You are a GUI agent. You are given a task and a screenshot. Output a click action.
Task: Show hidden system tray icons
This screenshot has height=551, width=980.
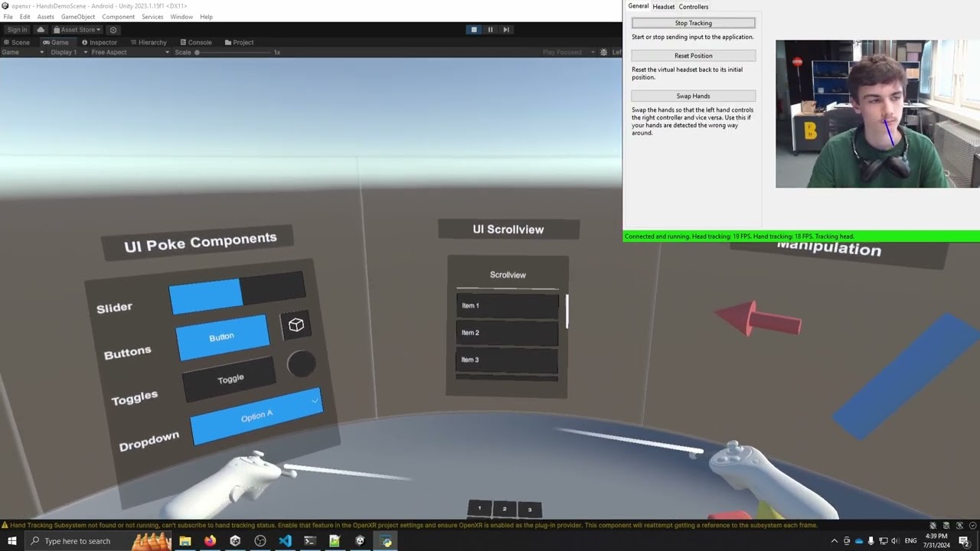[x=835, y=541]
